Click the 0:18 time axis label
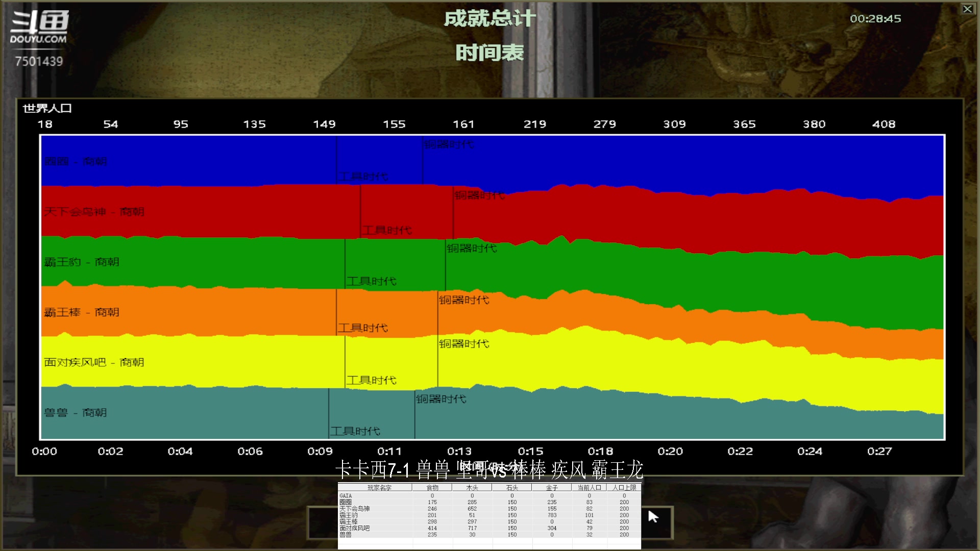This screenshot has width=980, height=551. click(x=600, y=452)
